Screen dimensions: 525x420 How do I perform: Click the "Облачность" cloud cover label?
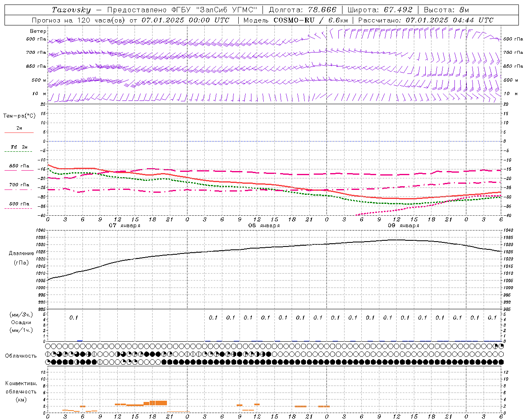pyautogui.click(x=21, y=356)
